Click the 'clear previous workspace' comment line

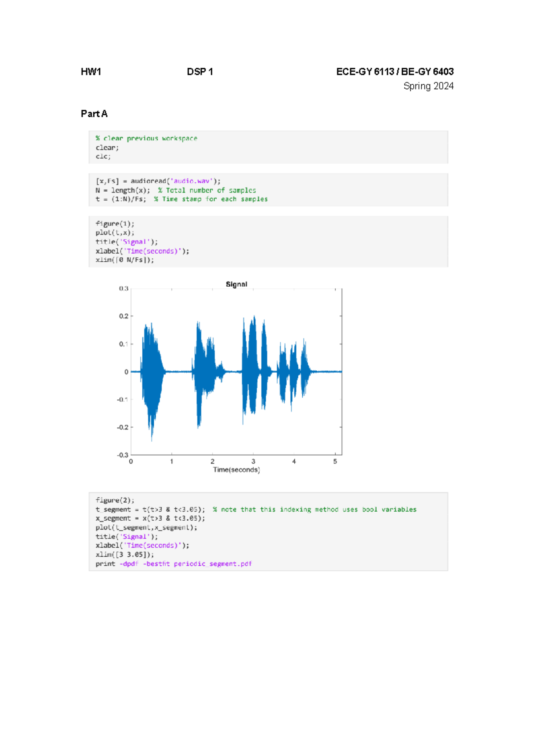(146, 139)
